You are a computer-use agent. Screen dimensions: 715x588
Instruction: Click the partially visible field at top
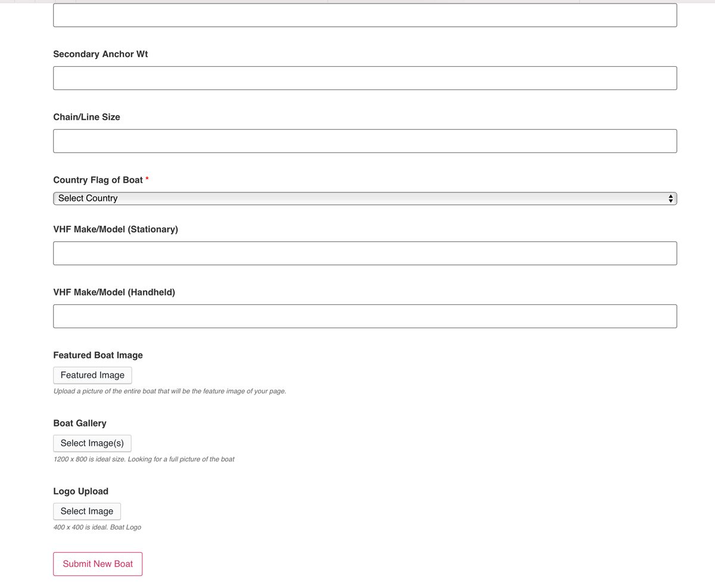(365, 15)
